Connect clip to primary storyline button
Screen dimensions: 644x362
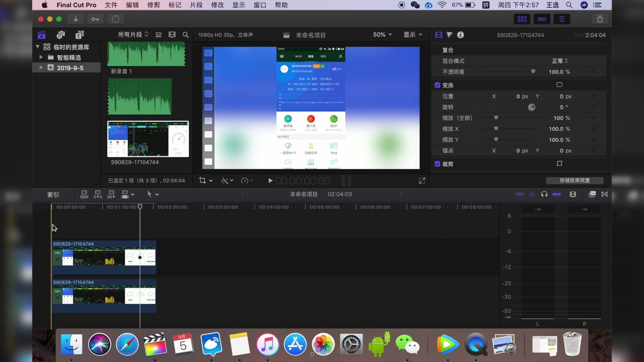84,194
